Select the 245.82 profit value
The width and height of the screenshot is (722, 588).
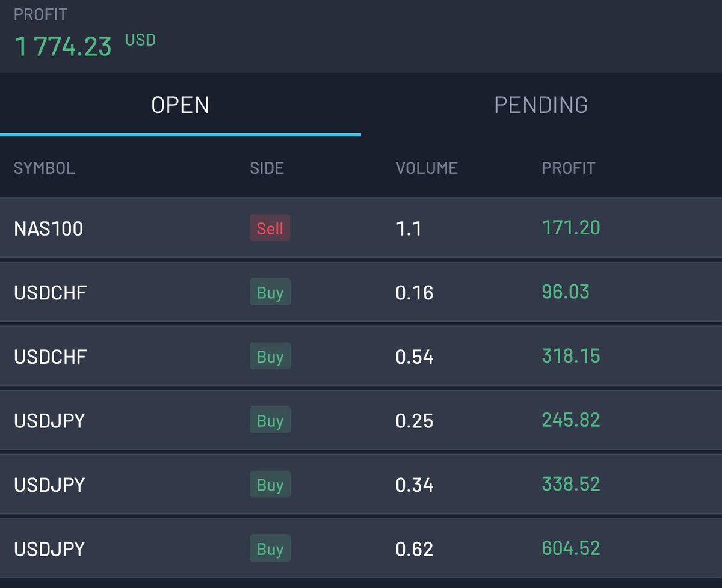coord(571,420)
